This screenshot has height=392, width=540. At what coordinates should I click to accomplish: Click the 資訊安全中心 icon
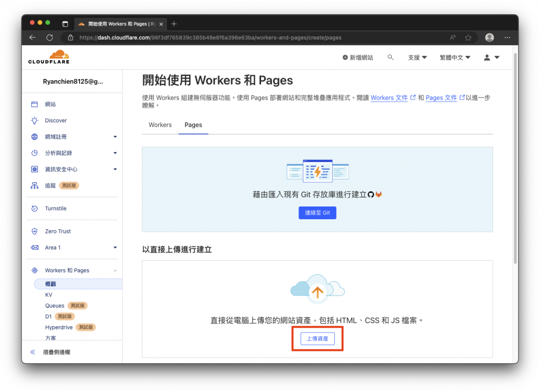34,169
